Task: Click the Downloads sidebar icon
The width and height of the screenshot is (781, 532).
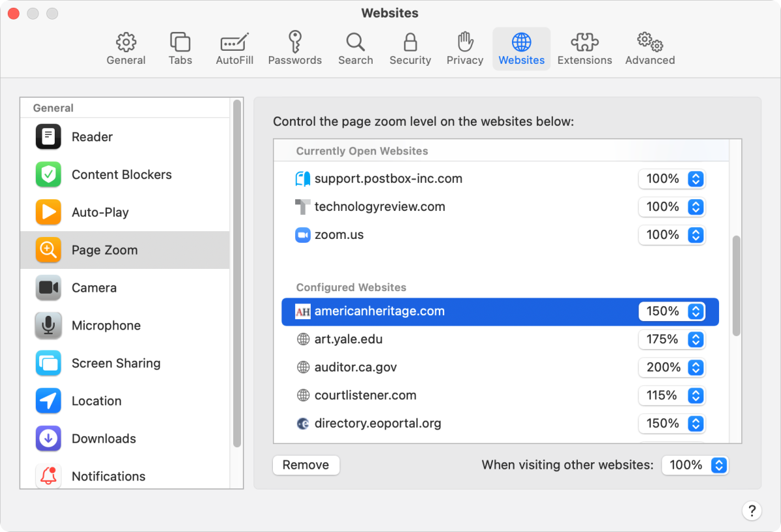Action: (48, 438)
